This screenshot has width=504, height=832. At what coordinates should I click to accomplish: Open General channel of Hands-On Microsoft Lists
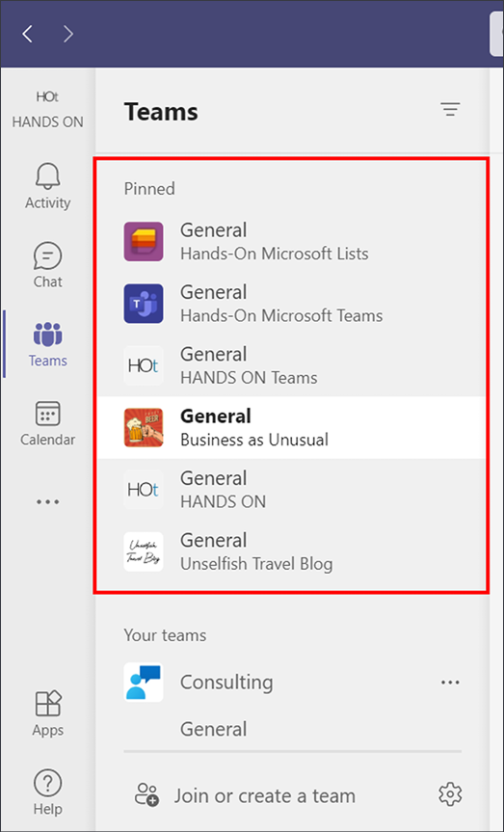(x=291, y=241)
